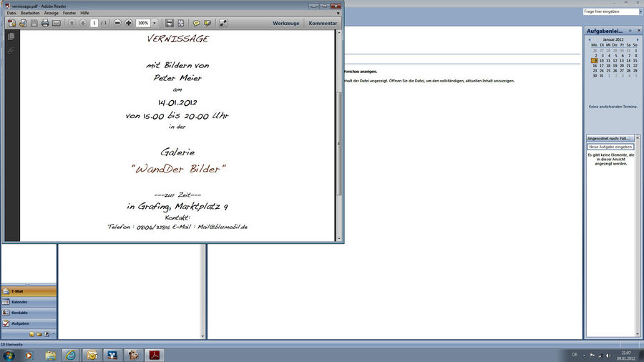Open the Werkzeuge pane

[x=286, y=23]
